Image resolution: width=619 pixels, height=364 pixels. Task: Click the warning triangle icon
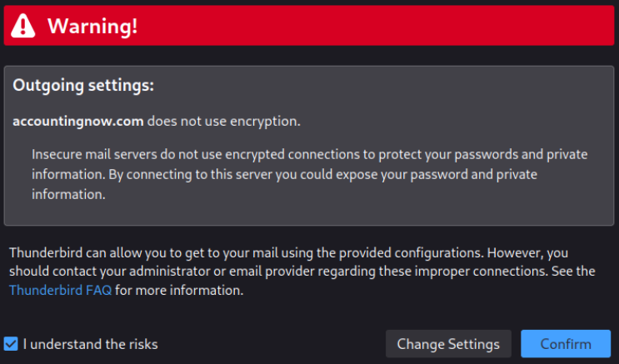(24, 26)
